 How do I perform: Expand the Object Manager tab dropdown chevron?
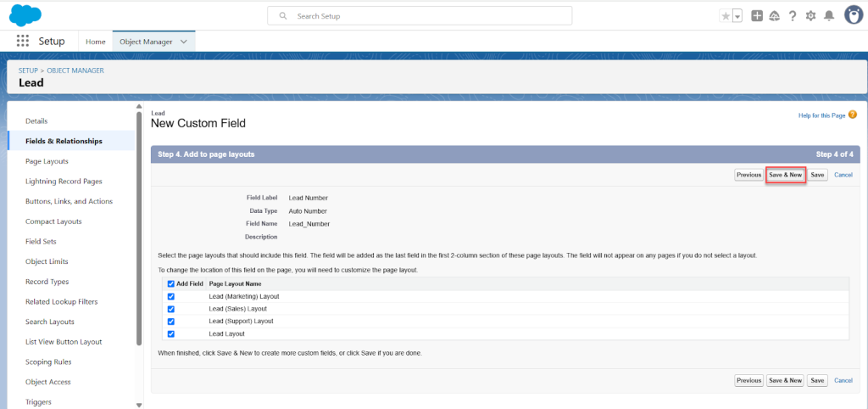[x=184, y=41]
